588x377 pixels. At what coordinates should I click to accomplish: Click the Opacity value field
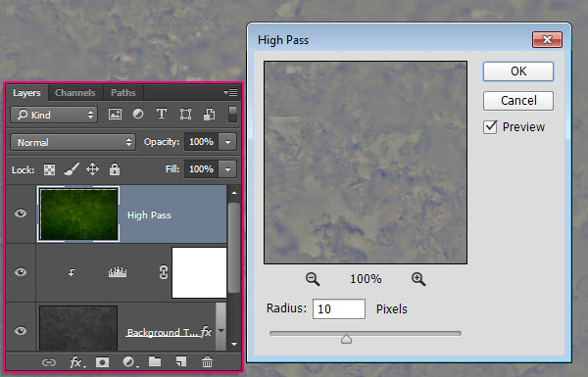pos(201,142)
